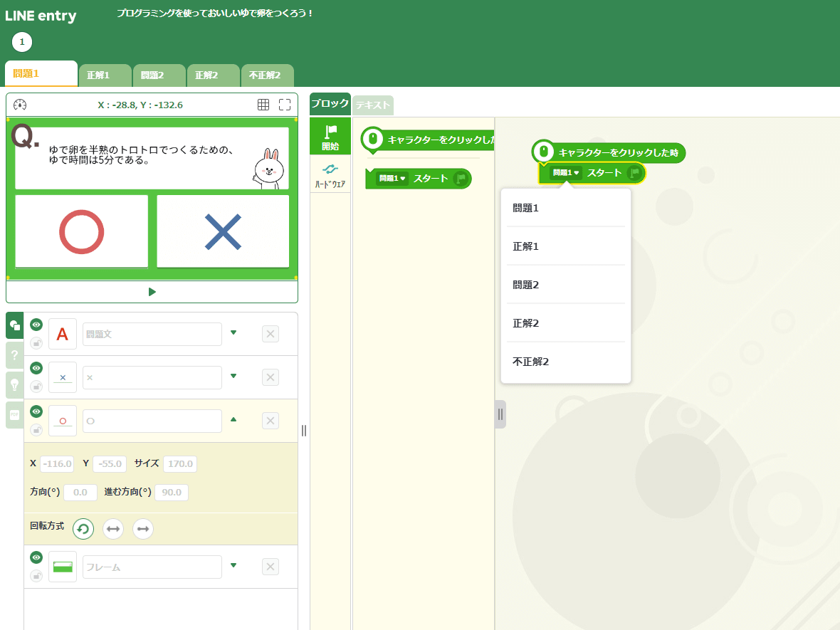This screenshot has height=630, width=840.
Task: Click the サイズ value field
Action: tap(180, 464)
